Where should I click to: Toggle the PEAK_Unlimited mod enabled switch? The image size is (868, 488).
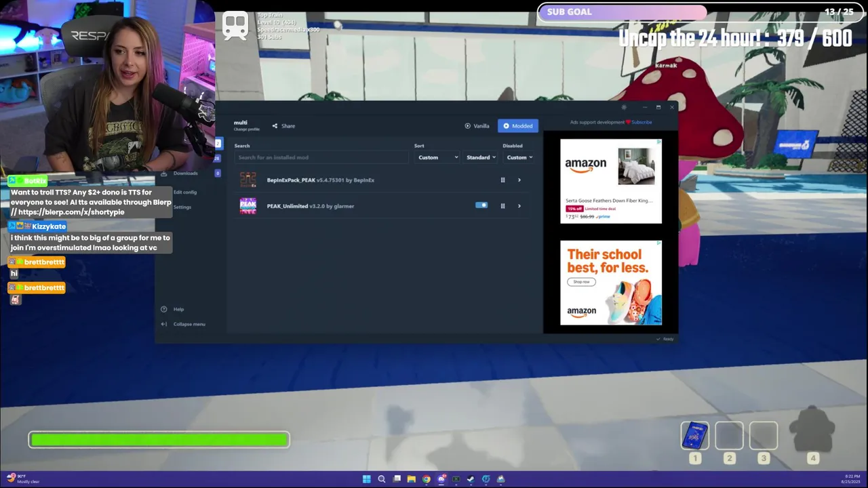pyautogui.click(x=481, y=205)
